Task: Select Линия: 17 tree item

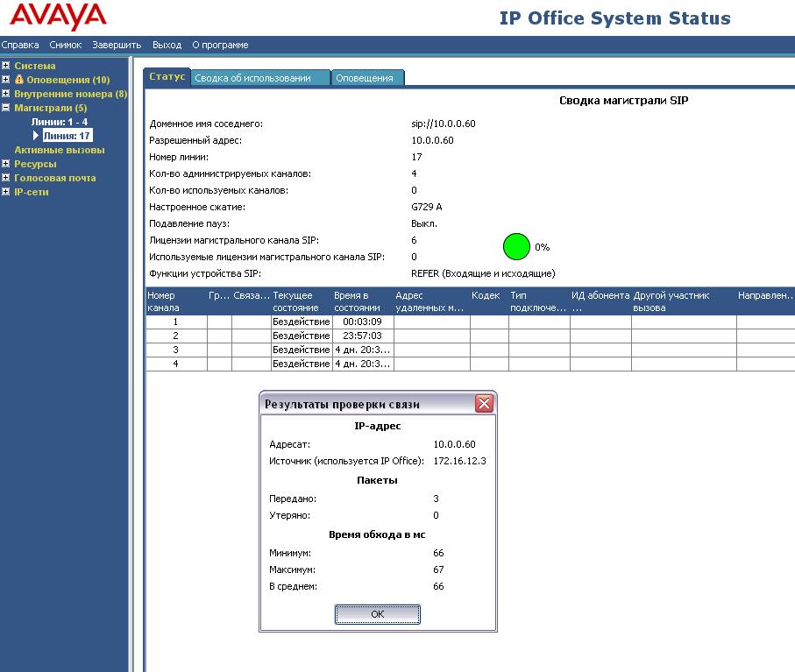Action: click(67, 135)
